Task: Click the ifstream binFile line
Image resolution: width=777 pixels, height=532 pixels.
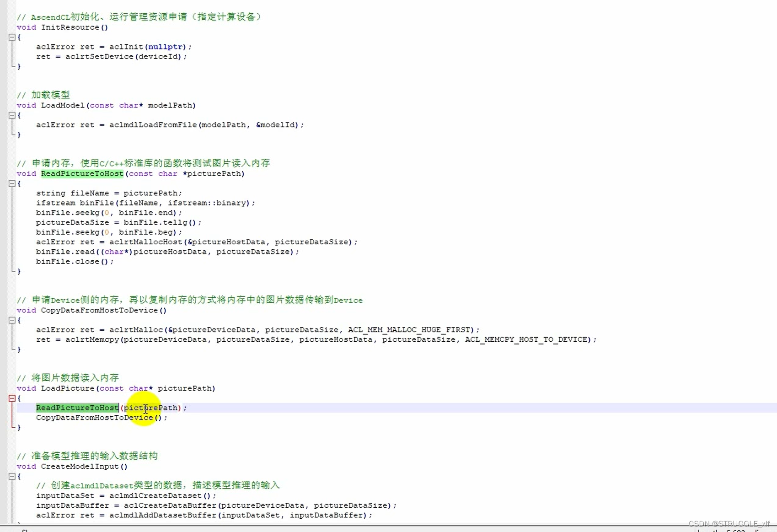Action: 145,203
